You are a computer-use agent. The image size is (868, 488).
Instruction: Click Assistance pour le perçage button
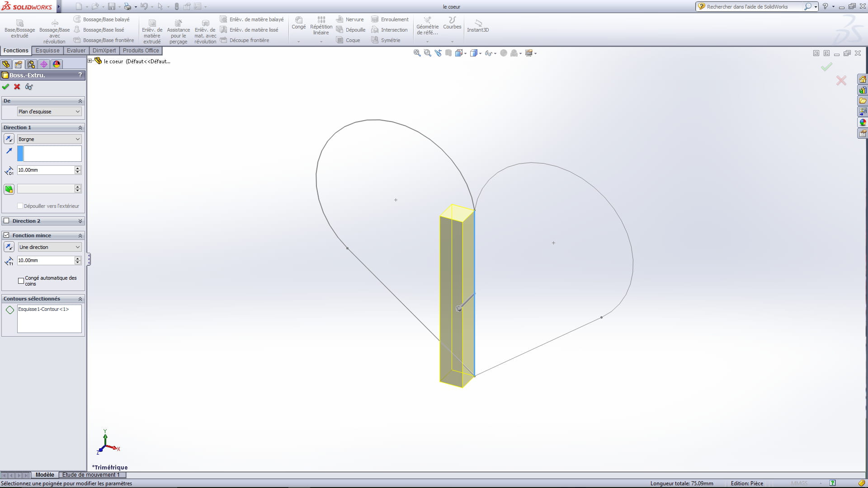pyautogui.click(x=178, y=32)
